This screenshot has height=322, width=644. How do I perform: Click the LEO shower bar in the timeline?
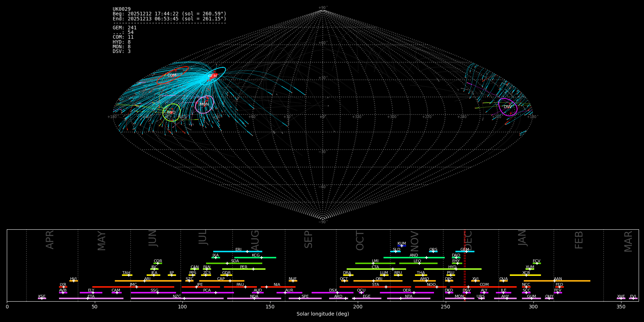(418, 263)
